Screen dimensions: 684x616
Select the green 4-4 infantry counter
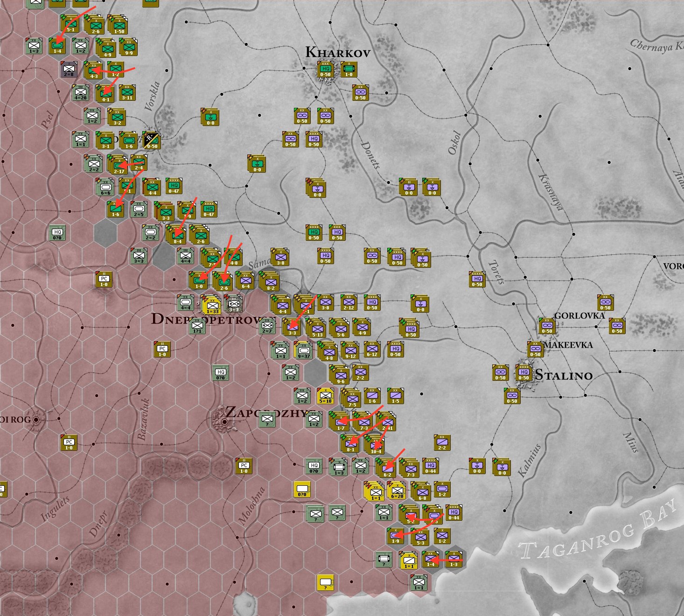pyautogui.click(x=152, y=187)
